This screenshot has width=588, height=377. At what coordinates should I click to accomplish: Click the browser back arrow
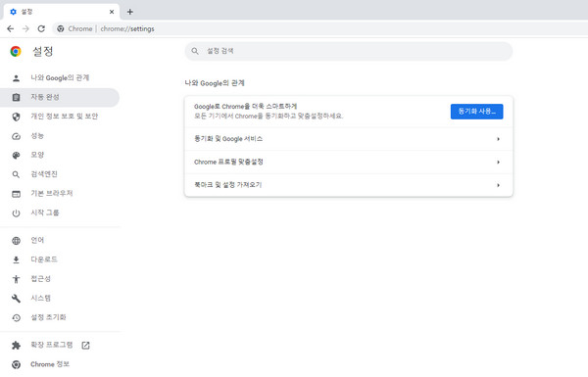tap(10, 28)
